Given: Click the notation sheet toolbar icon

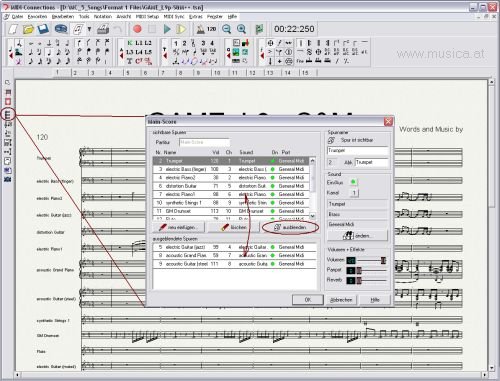Looking at the screenshot, I should pos(78,29).
